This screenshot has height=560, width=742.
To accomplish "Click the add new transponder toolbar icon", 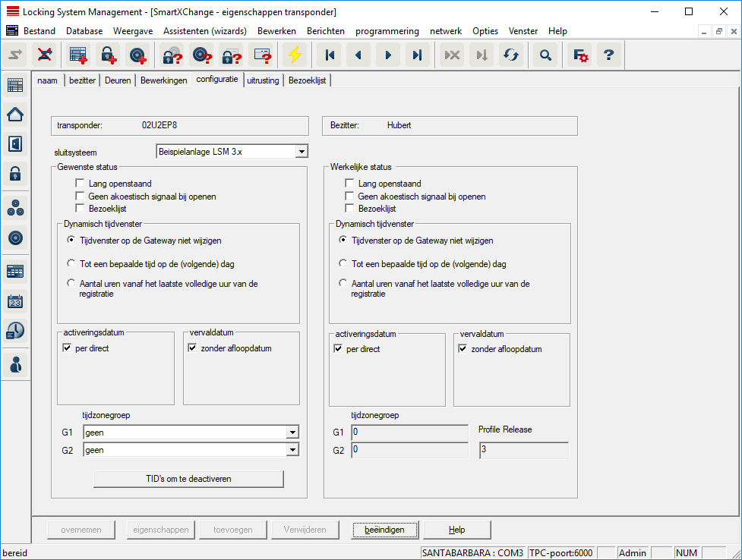I will click(137, 55).
